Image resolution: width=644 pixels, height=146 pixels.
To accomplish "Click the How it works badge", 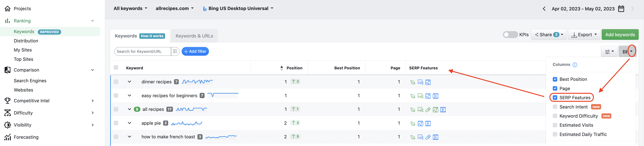I will point(152,36).
